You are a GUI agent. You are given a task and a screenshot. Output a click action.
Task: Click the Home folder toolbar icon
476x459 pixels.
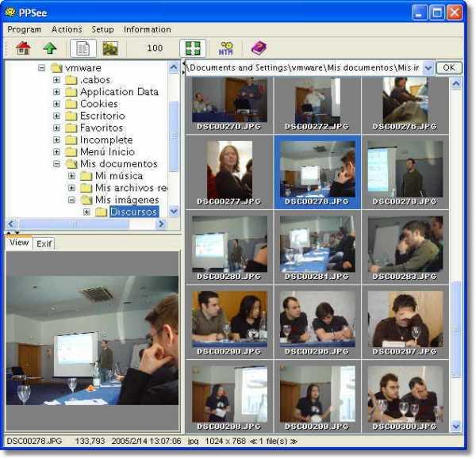click(x=23, y=48)
